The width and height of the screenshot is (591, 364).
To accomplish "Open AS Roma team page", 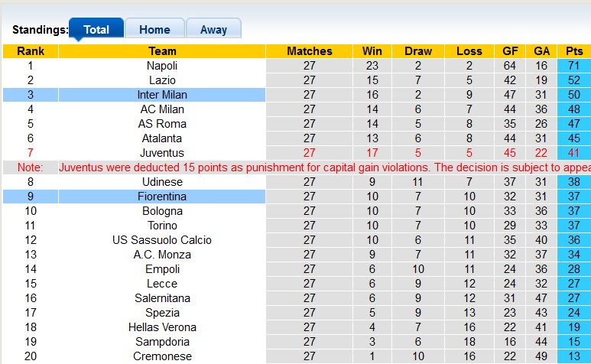I will [x=162, y=124].
